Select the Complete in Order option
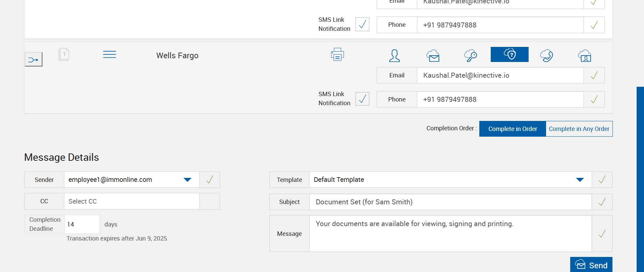644x272 pixels. [x=513, y=129]
